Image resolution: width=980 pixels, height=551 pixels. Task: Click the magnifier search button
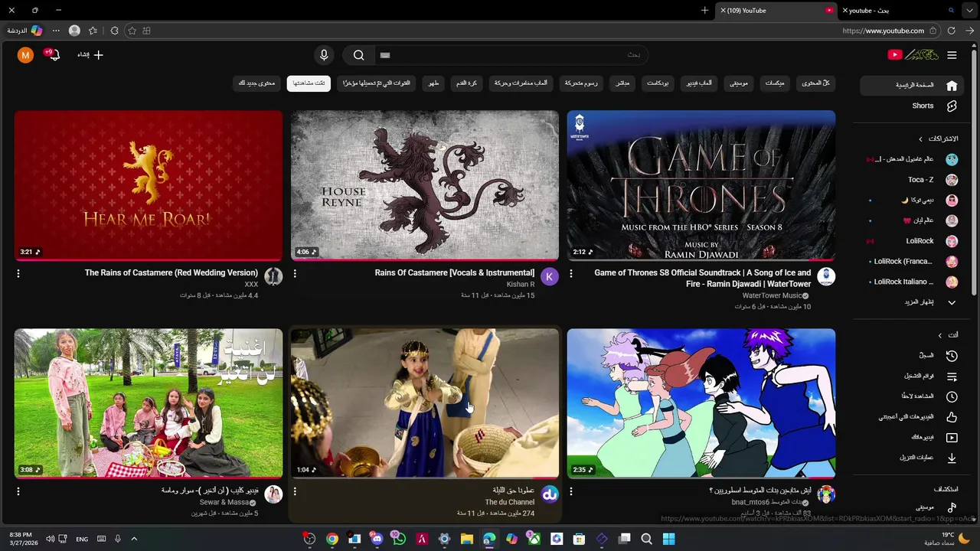(358, 55)
